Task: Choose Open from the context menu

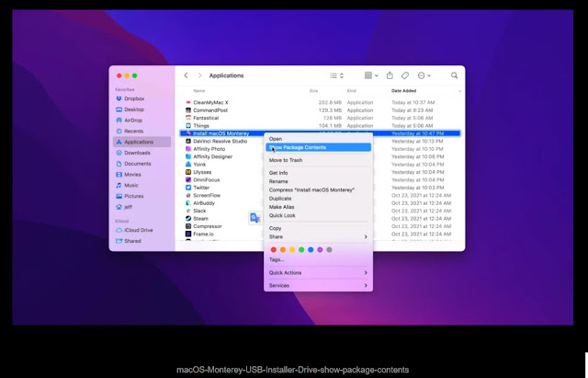Action: point(318,139)
